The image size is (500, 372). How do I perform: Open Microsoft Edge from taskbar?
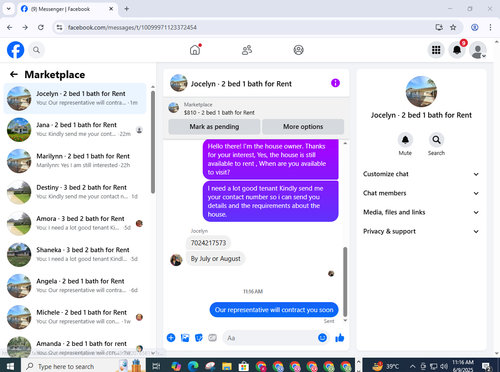[x=193, y=366]
